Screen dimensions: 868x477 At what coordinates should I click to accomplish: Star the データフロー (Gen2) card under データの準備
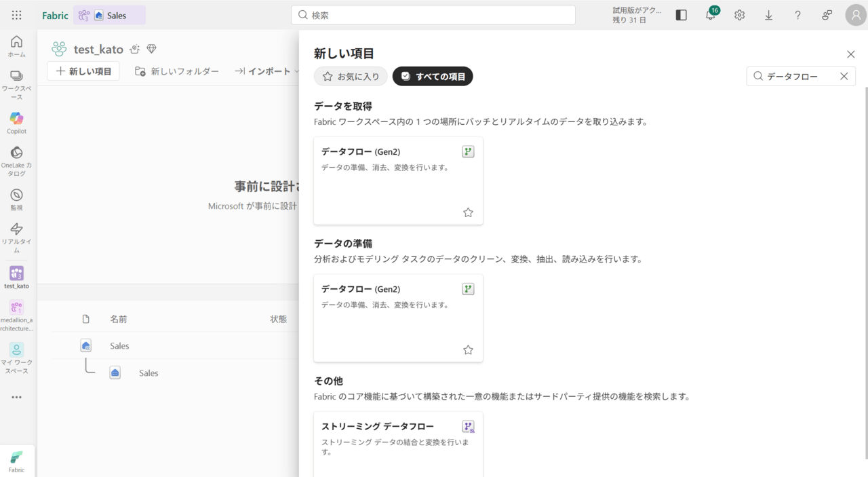pos(468,350)
